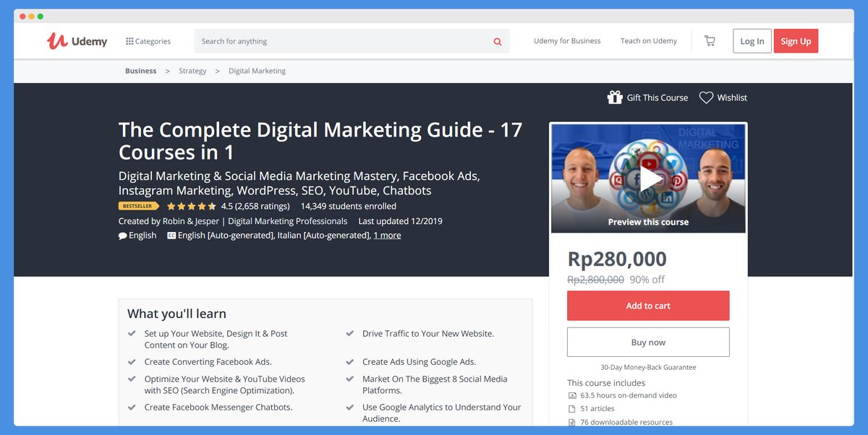The width and height of the screenshot is (868, 435).
Task: Click Preview this course caption
Action: tap(648, 222)
